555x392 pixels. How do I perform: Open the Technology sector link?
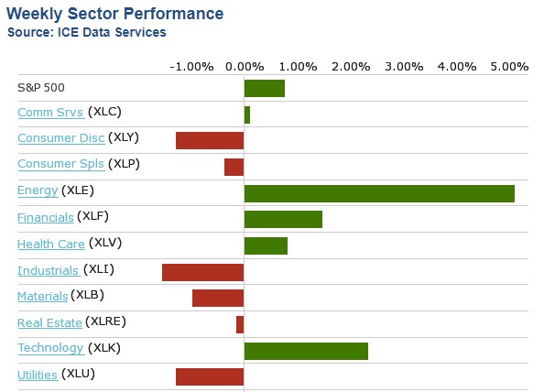coord(50,349)
